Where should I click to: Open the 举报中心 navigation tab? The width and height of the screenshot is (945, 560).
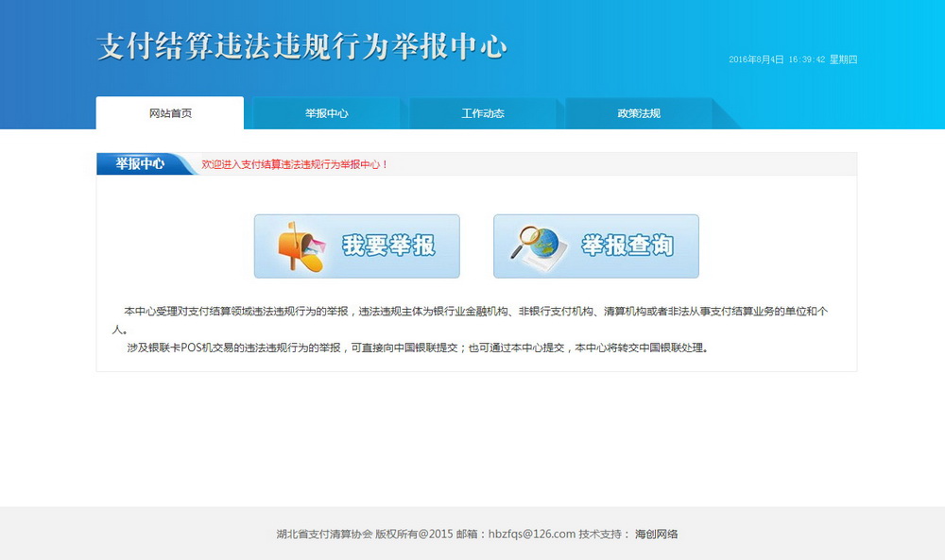(326, 113)
